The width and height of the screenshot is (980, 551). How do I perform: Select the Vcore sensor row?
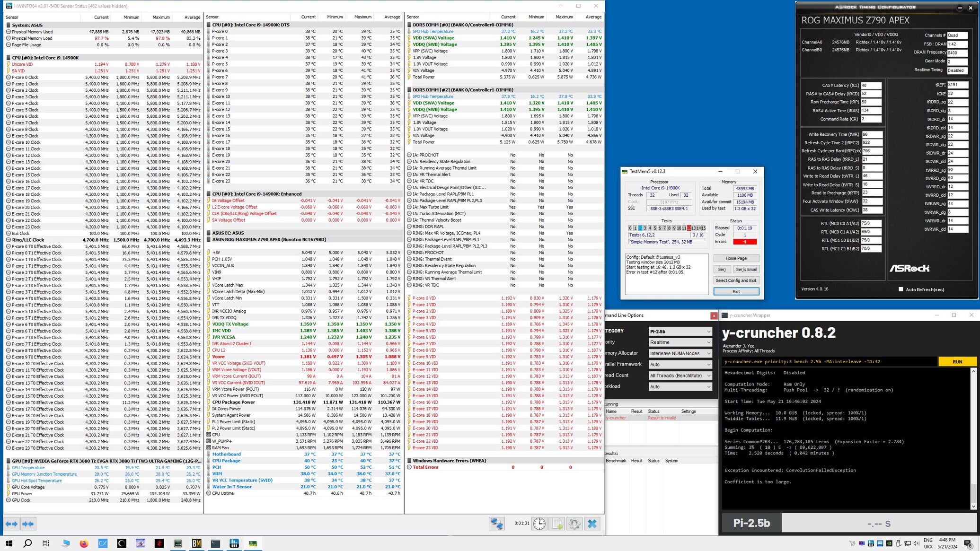pos(303,357)
